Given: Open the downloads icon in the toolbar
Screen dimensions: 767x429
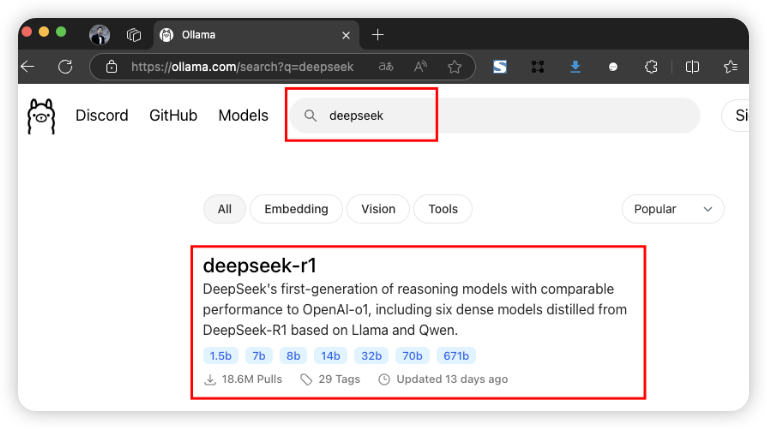Looking at the screenshot, I should click(x=575, y=67).
